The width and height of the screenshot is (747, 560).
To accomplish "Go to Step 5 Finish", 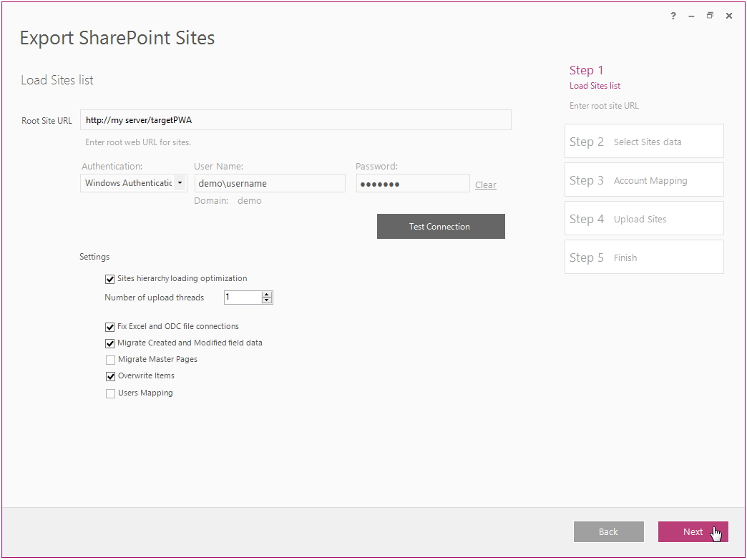I will (644, 257).
